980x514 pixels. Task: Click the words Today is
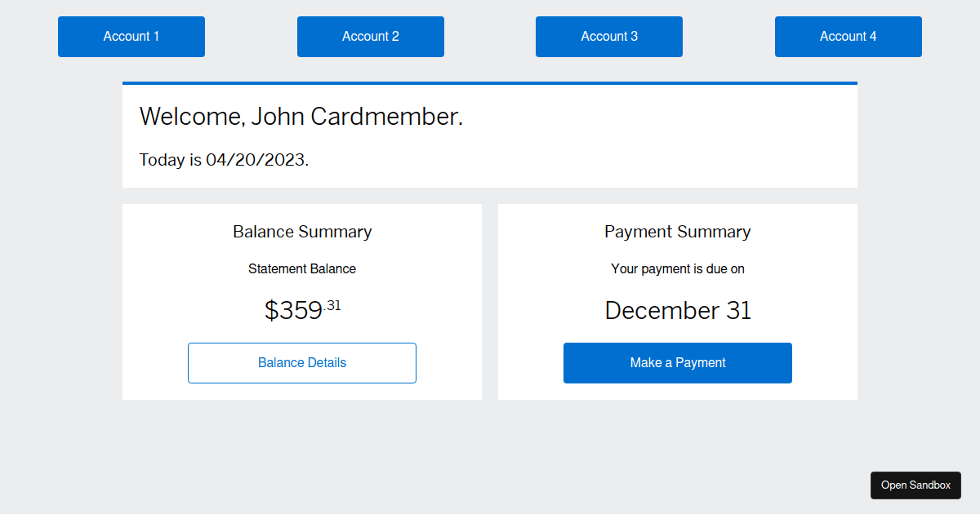click(x=170, y=160)
